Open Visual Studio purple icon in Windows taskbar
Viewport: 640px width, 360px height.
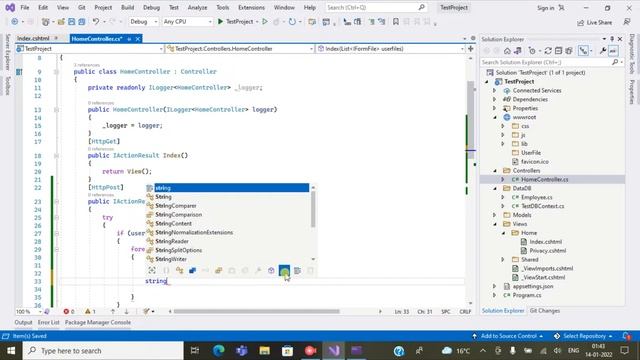[334, 351]
